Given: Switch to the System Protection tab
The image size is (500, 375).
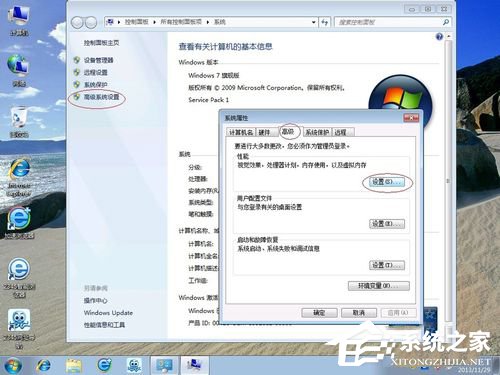Looking at the screenshot, I should [x=317, y=132].
